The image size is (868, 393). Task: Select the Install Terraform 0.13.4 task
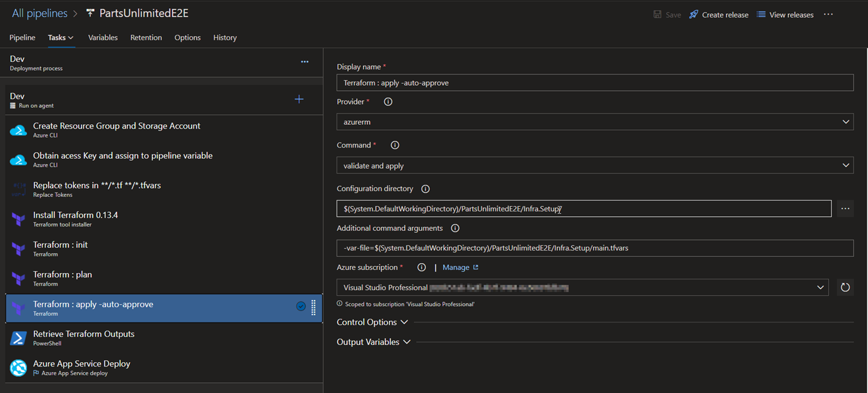[x=164, y=219]
